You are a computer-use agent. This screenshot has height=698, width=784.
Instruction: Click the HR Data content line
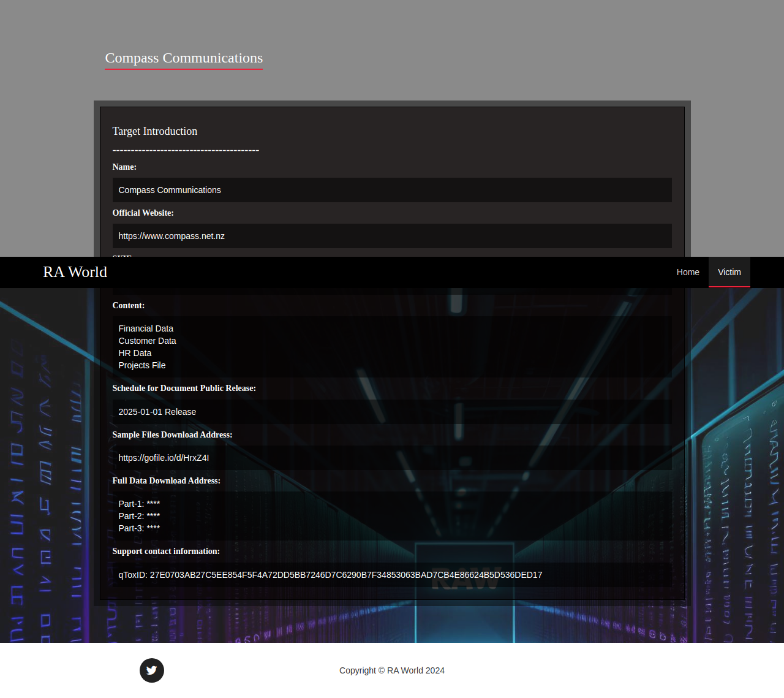tap(135, 353)
